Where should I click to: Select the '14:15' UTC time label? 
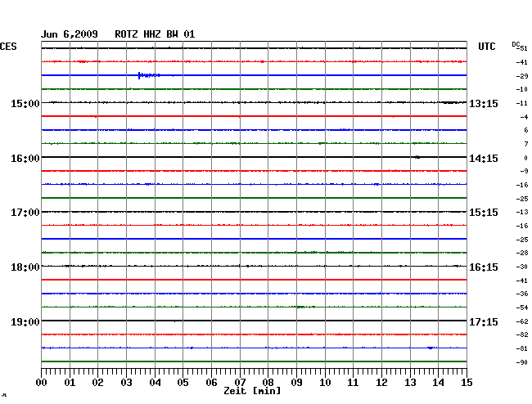(484, 159)
